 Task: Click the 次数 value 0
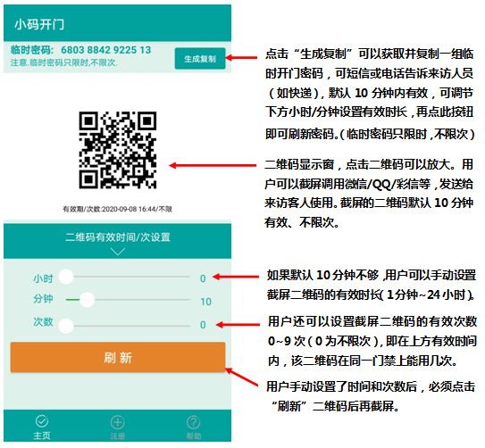203,325
